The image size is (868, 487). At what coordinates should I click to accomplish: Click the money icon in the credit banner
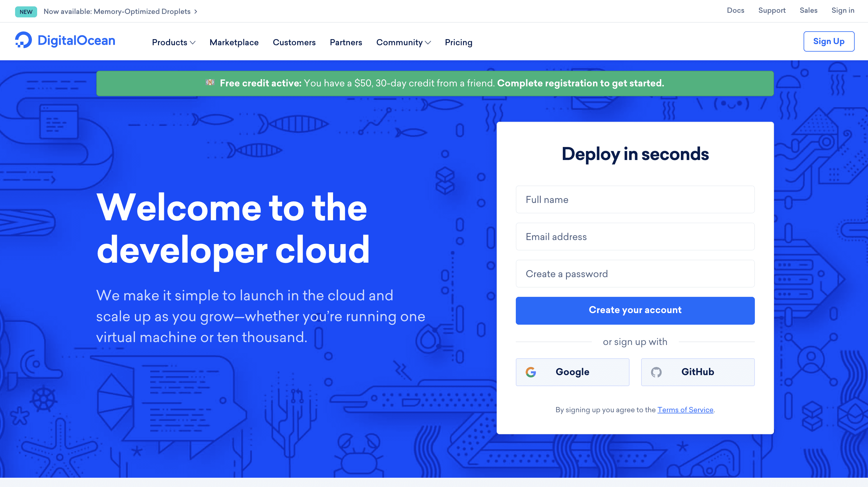[210, 83]
